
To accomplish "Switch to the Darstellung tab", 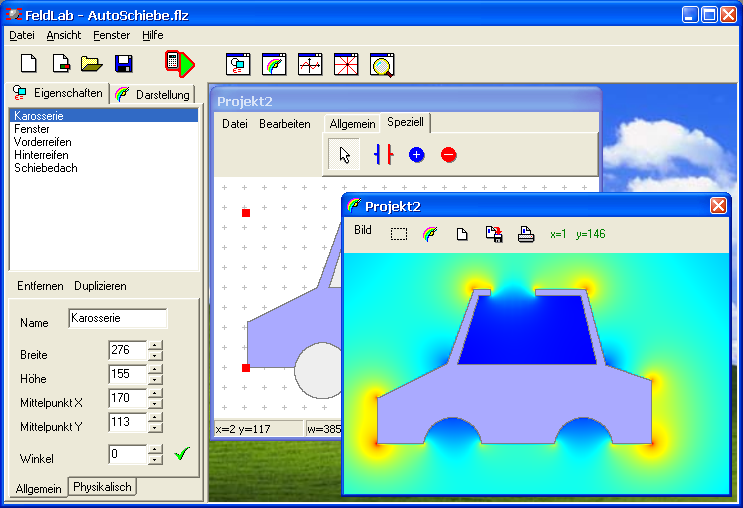I will [x=154, y=94].
